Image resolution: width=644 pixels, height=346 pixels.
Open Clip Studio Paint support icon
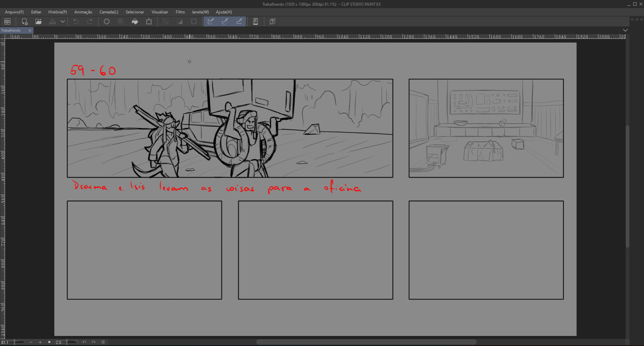pyautogui.click(x=272, y=21)
